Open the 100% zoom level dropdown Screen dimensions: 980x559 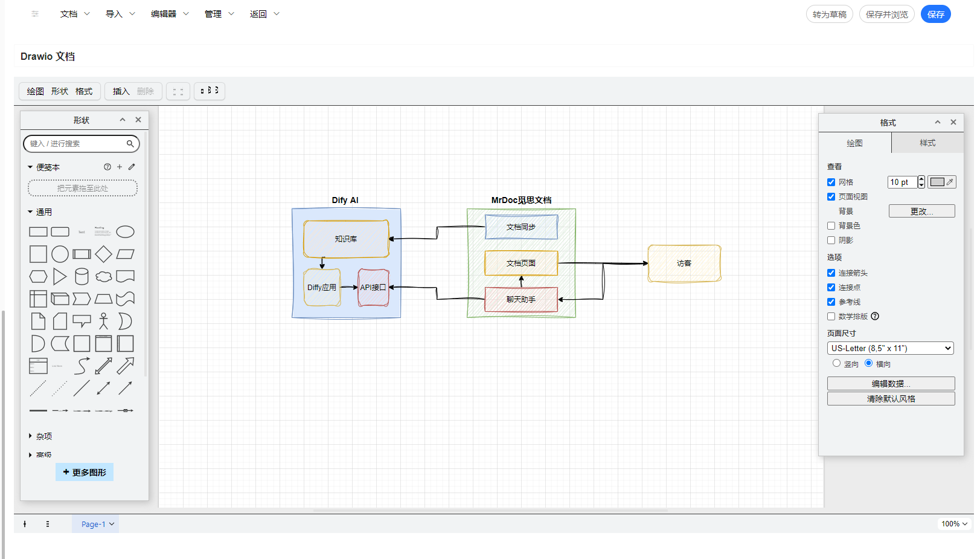tap(954, 524)
